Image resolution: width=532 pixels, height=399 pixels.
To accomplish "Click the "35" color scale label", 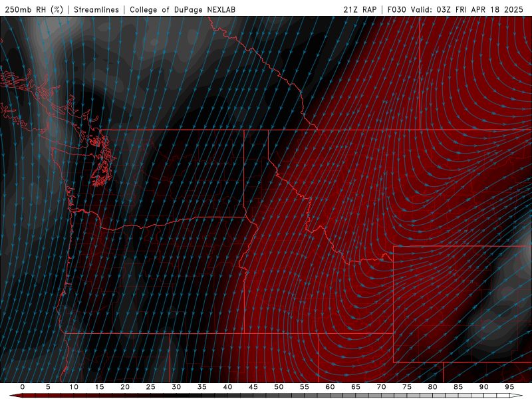I will [x=201, y=387].
